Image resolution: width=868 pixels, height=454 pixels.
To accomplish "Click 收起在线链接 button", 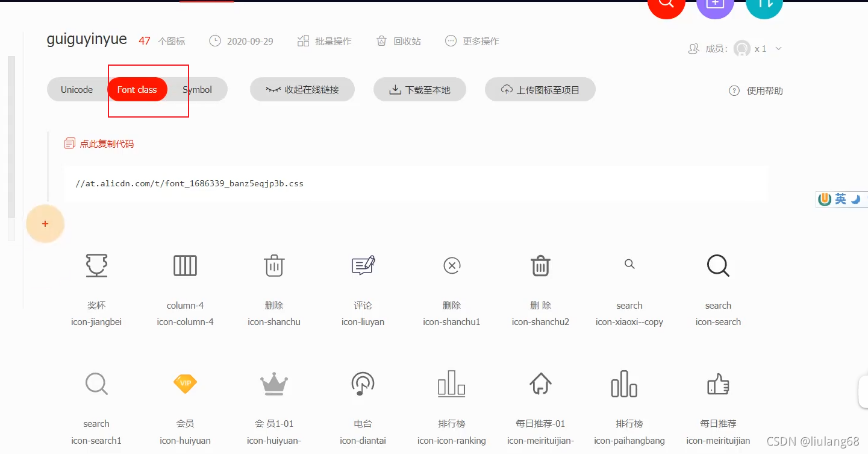I will click(302, 90).
